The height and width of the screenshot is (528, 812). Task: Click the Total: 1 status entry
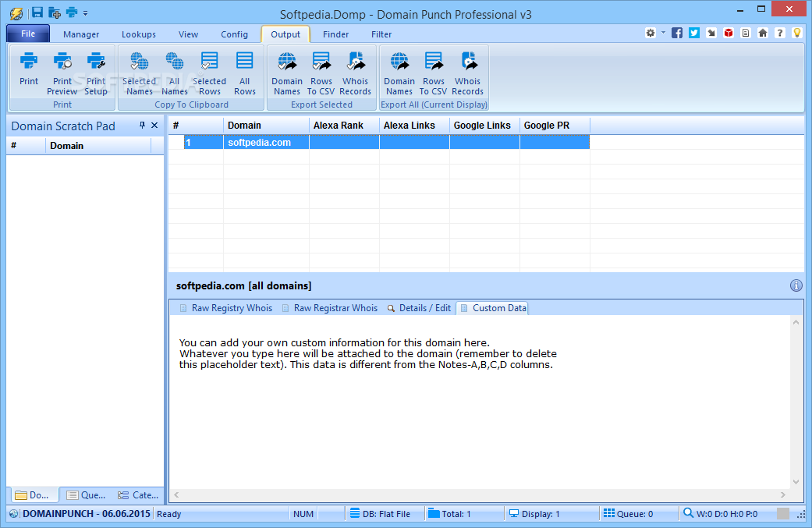click(449, 513)
